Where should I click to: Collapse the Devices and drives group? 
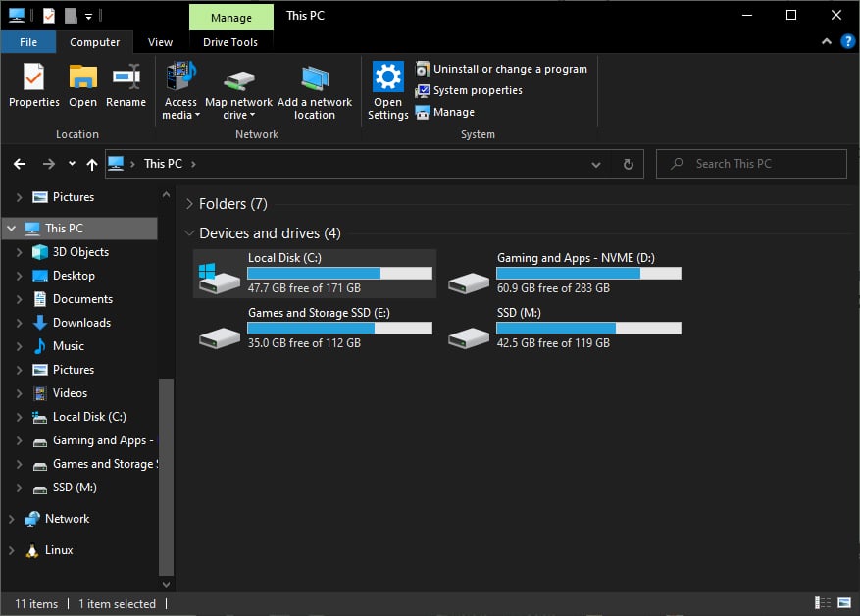[189, 233]
